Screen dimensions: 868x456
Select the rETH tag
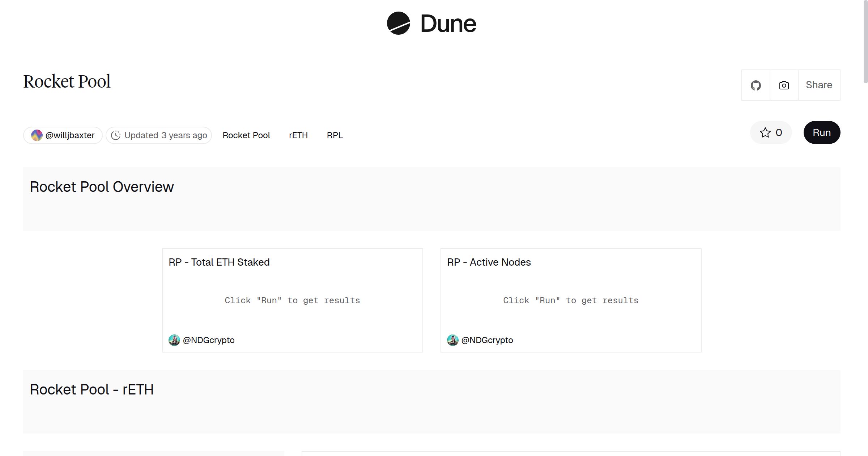[298, 135]
